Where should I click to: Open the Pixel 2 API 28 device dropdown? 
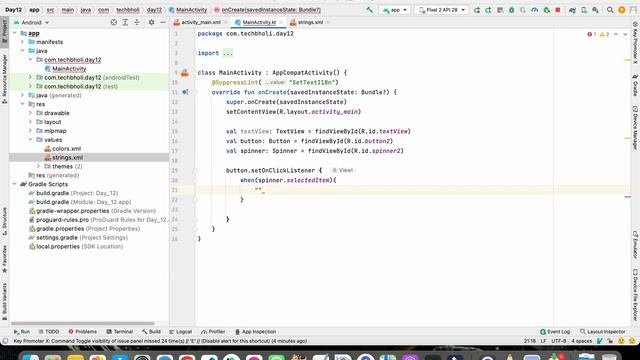442,10
